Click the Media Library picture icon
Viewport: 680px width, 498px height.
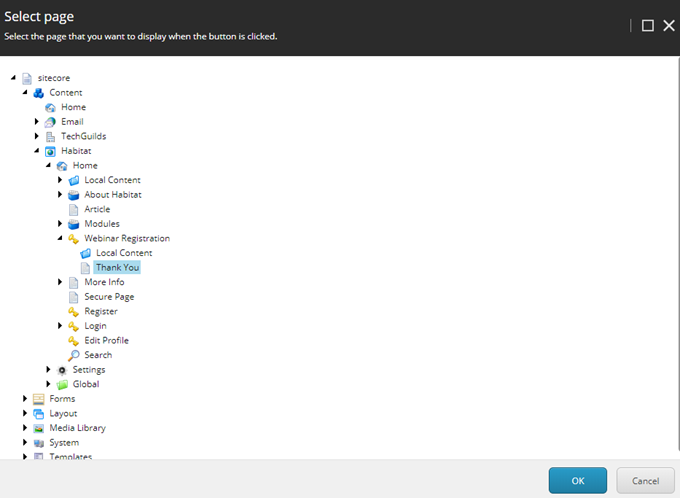pyautogui.click(x=39, y=428)
